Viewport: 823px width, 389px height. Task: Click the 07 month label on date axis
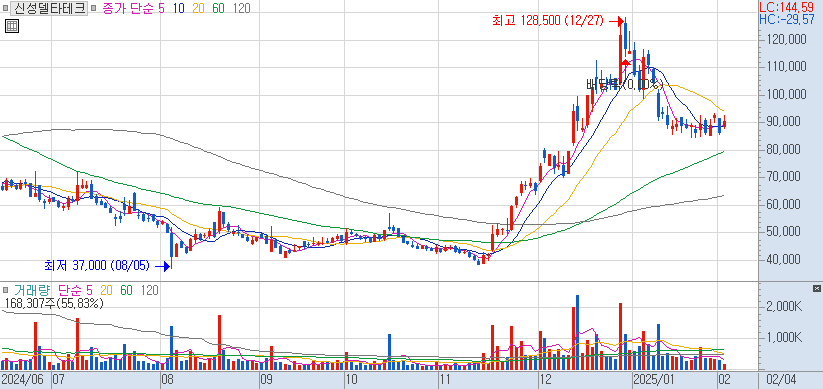pos(58,380)
